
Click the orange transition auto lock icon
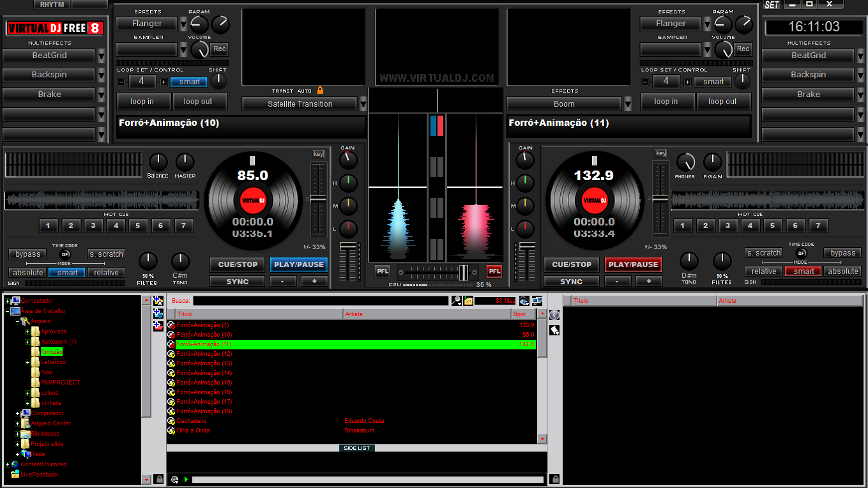pyautogui.click(x=320, y=91)
